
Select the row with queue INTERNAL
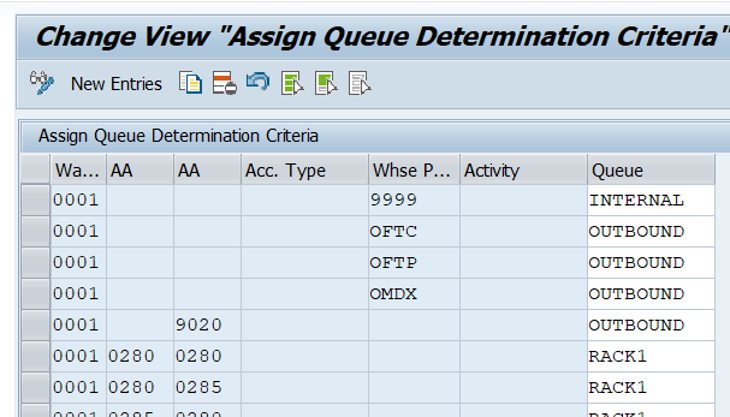pos(35,200)
